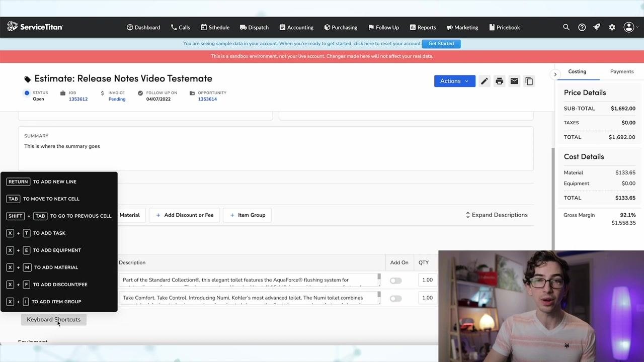644x362 pixels.
Task: Click the Get Started button
Action: click(x=441, y=44)
